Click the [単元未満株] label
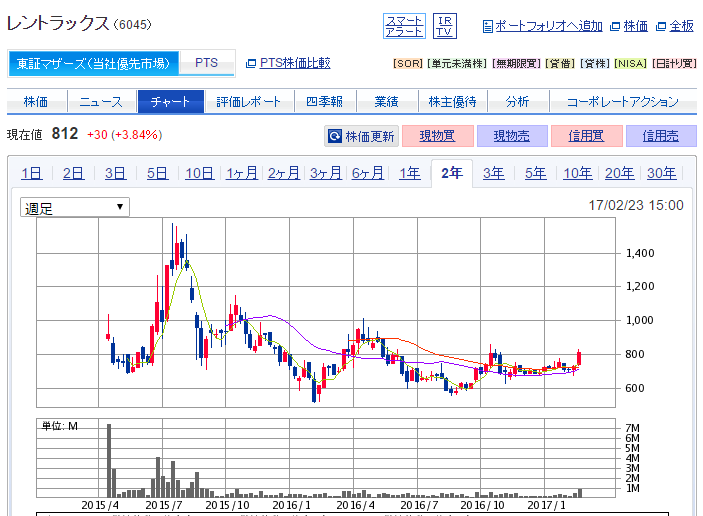 tap(457, 64)
